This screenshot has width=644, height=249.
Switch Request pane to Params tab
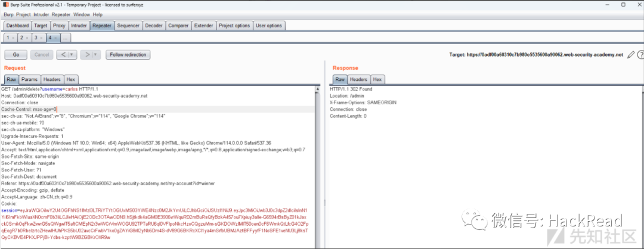(30, 79)
